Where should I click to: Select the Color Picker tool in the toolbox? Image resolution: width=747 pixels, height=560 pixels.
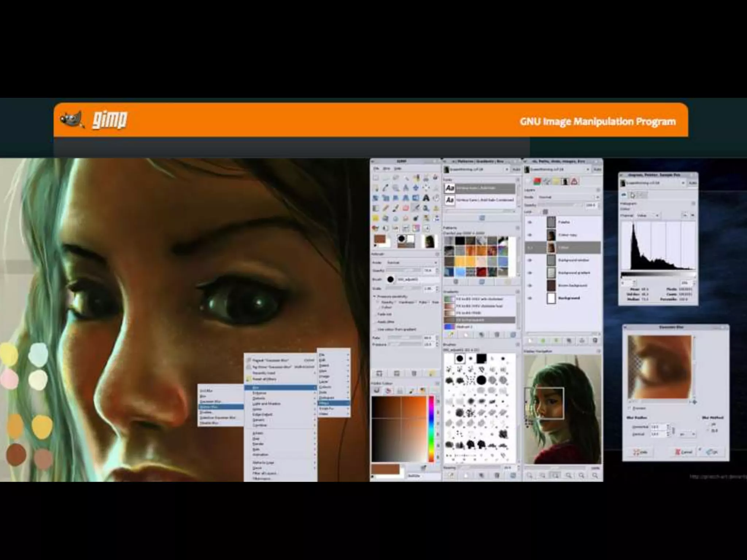coord(386,188)
